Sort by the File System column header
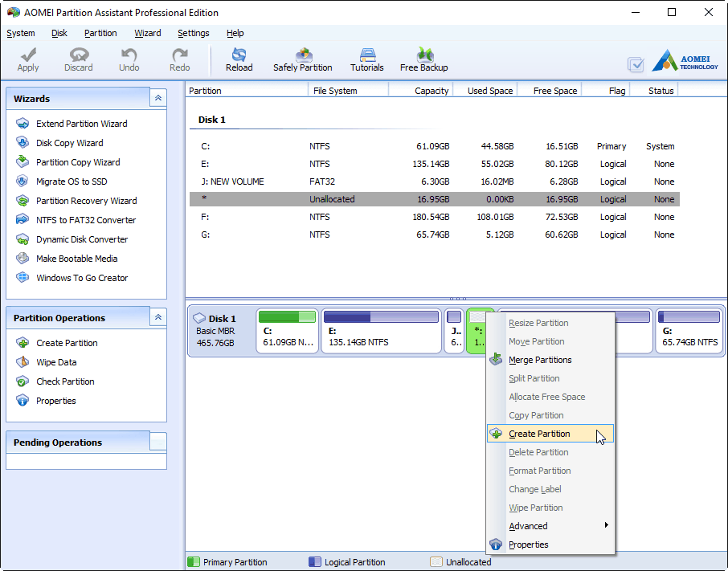Screen dimensions: 728x571 tap(348, 91)
